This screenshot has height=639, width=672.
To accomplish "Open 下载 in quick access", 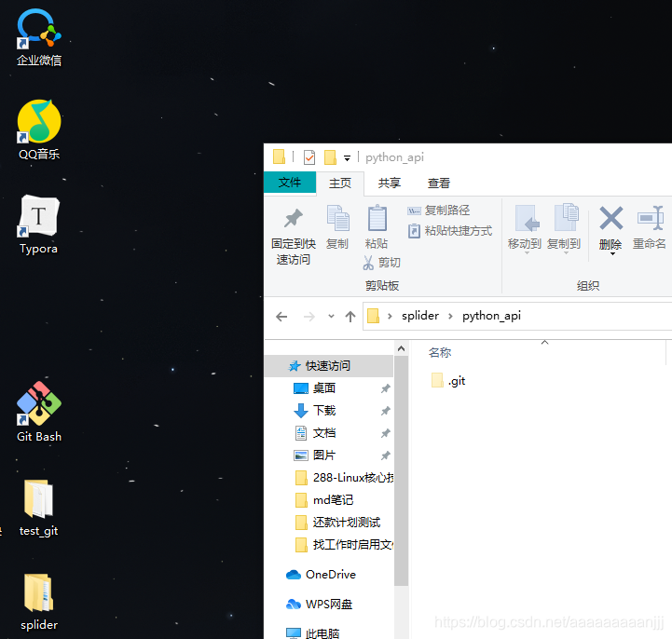I will tap(324, 410).
